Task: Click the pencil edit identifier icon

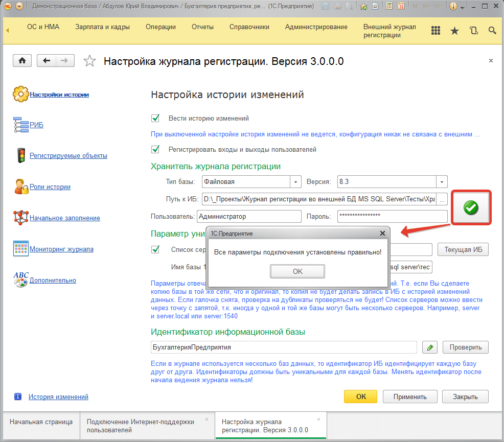Action: point(429,347)
